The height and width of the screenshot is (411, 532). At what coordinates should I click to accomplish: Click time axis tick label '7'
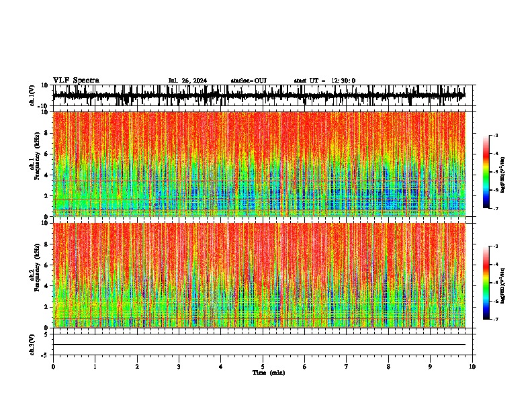coord(347,367)
